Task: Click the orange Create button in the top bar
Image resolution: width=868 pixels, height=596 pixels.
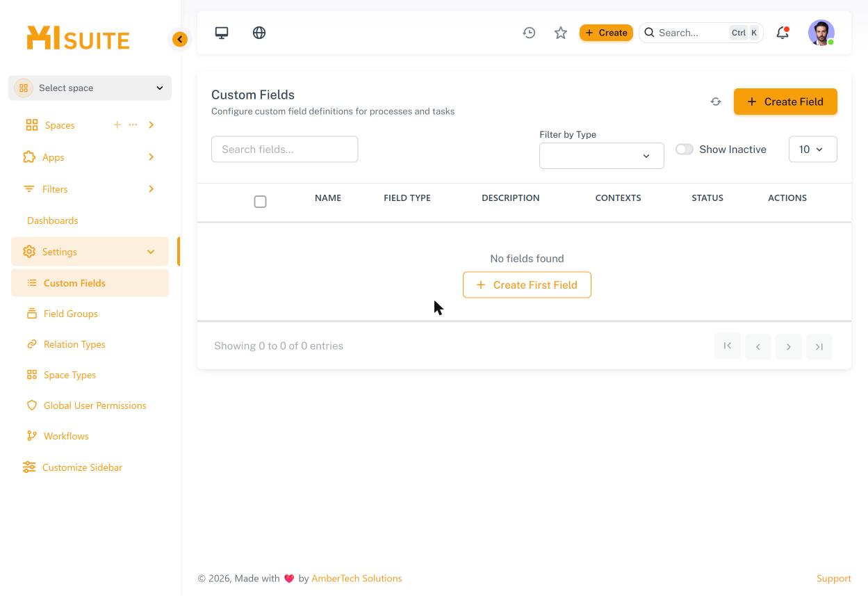Action: [x=606, y=33]
